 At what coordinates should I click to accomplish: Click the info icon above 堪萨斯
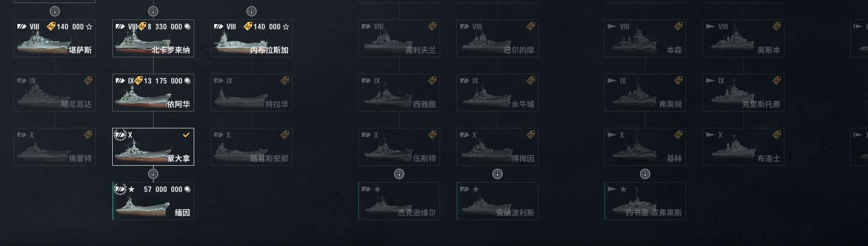coord(55,11)
